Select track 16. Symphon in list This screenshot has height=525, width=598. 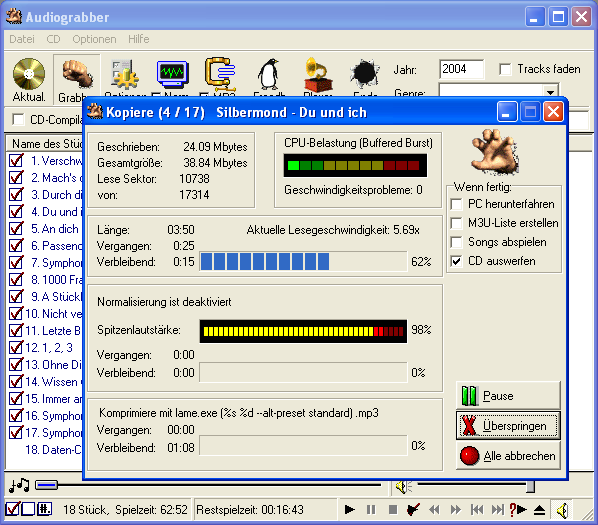[x=53, y=416]
